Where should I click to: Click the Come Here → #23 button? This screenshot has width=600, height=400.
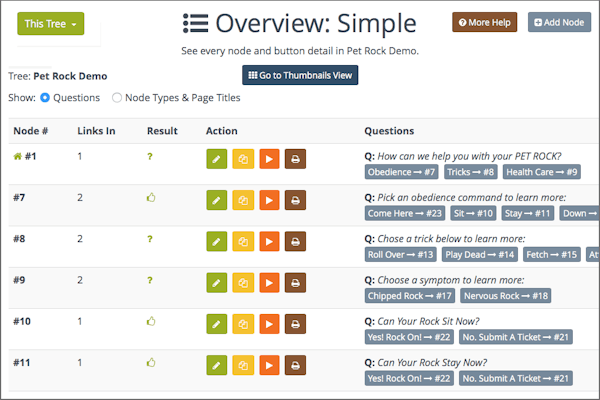click(405, 213)
